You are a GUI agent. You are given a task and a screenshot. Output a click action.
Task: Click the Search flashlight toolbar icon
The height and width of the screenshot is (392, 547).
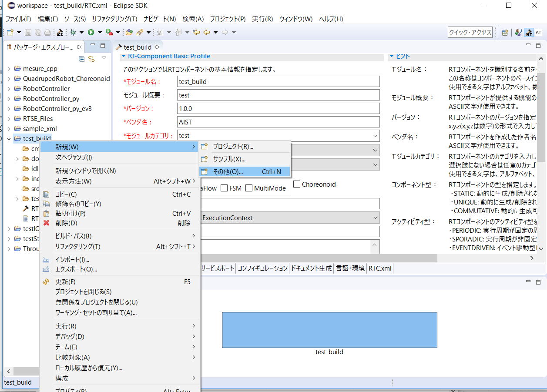point(140,32)
